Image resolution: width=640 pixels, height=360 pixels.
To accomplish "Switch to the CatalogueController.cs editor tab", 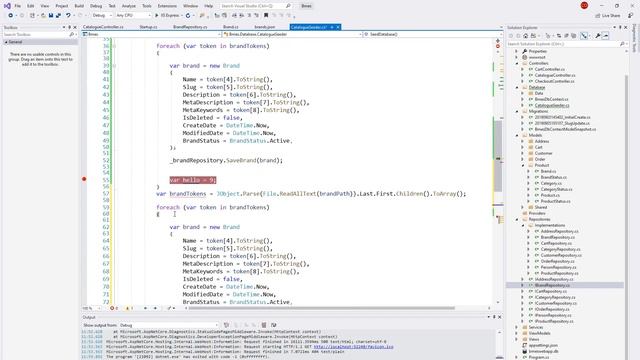I will (103, 27).
